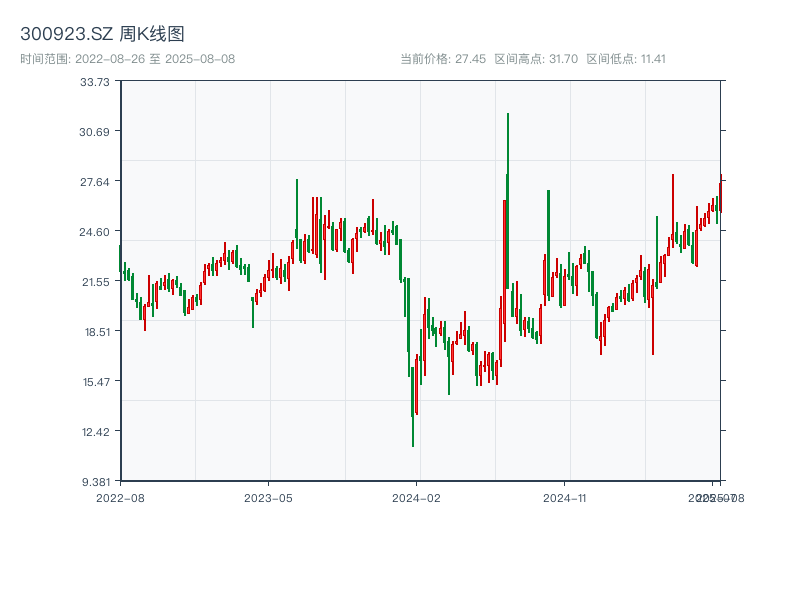This screenshot has width=800, height=600.
Task: Select the 2023-05 x-axis date label
Action: click(x=268, y=497)
